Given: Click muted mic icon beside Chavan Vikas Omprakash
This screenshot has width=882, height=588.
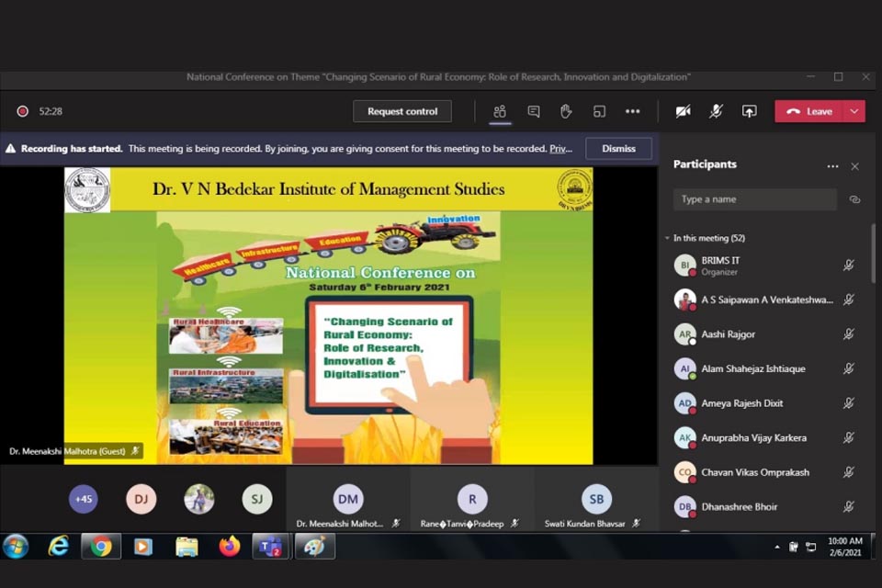Looking at the screenshot, I should coord(849,472).
